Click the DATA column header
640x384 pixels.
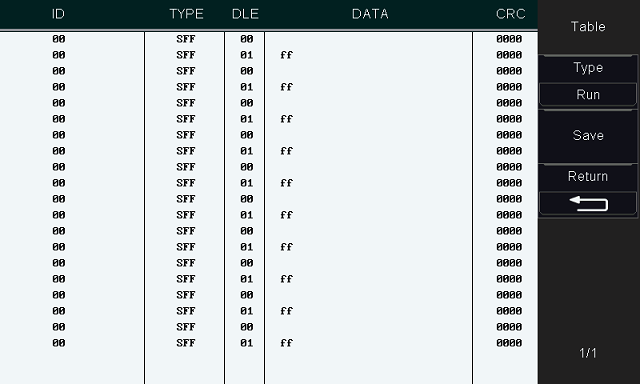point(370,14)
